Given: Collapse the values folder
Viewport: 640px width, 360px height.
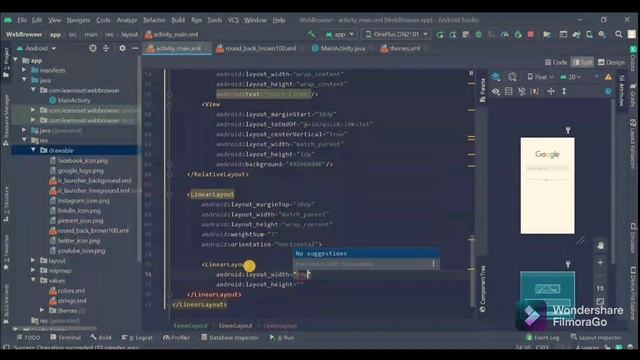Looking at the screenshot, I should [x=33, y=280].
